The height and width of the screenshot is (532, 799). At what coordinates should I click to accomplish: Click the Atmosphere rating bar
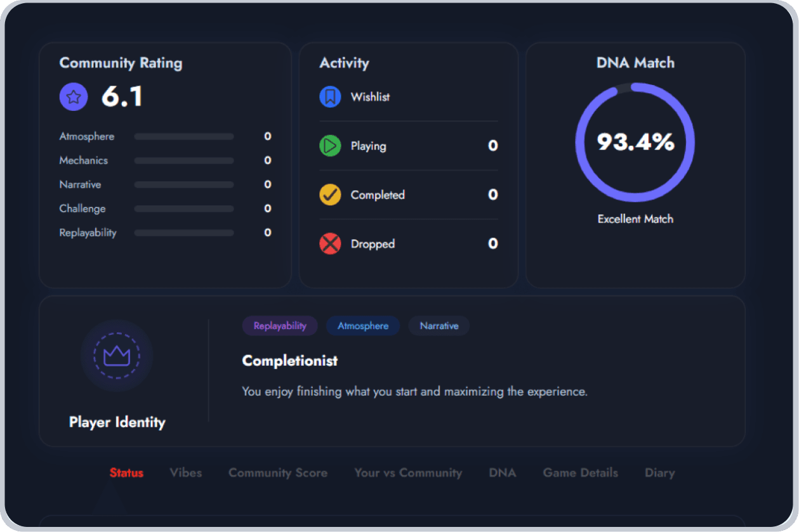point(184,136)
